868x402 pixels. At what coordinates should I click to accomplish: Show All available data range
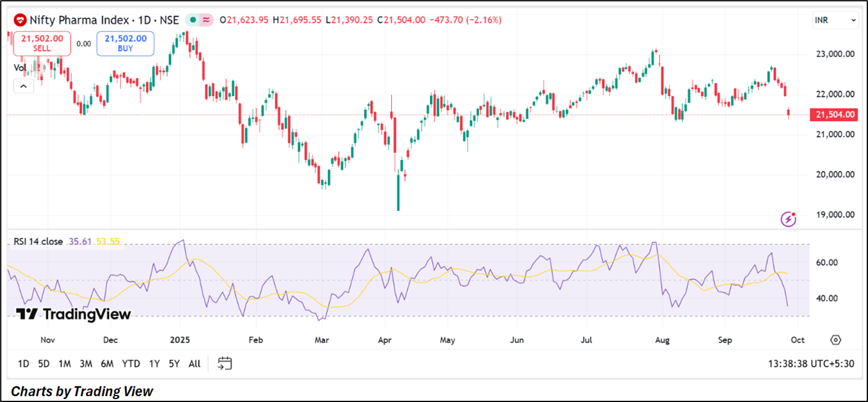point(194,364)
